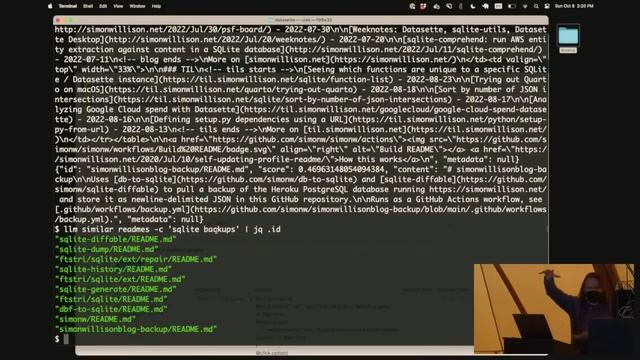The height and width of the screenshot is (360, 640).
Task: Open the Edit menu
Action: [x=103, y=6]
